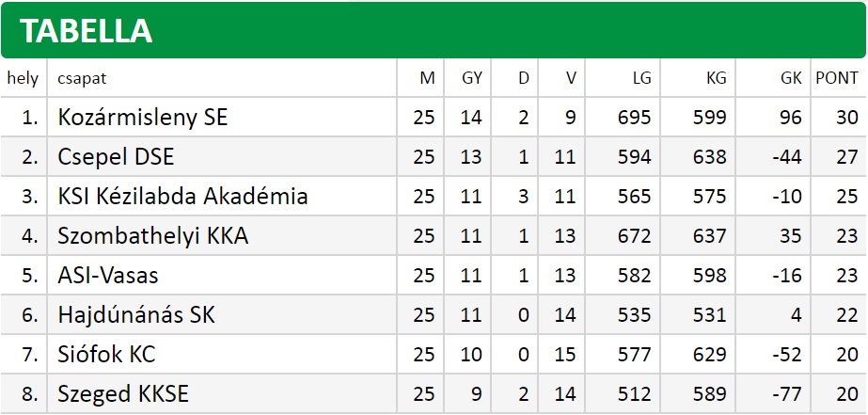
Task: Select Szombathelyi KKA team name
Action: tap(152, 236)
